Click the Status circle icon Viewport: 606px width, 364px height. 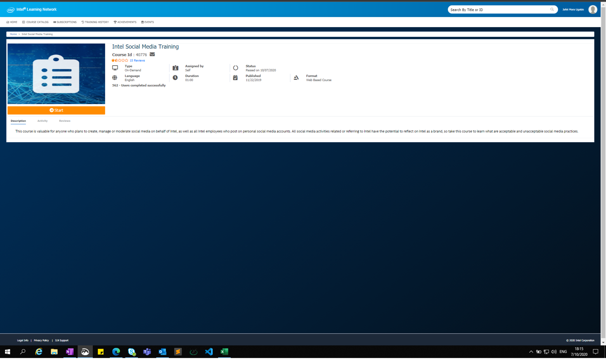coord(236,68)
